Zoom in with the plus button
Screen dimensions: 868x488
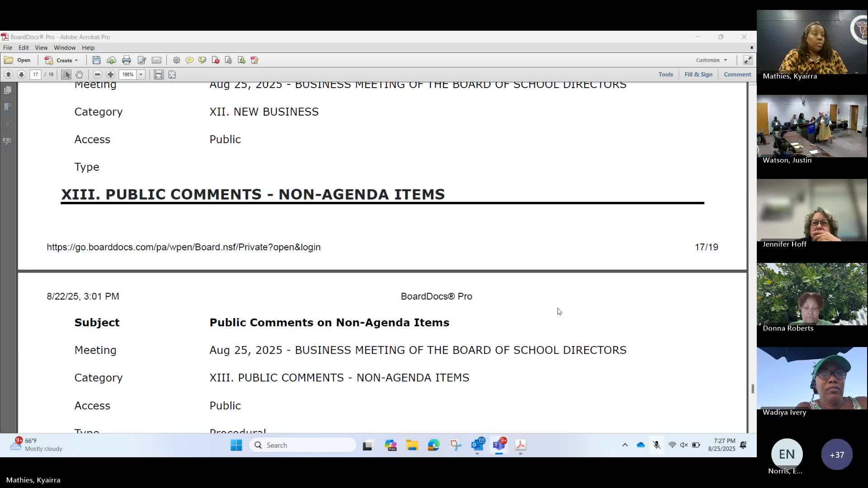click(x=110, y=75)
